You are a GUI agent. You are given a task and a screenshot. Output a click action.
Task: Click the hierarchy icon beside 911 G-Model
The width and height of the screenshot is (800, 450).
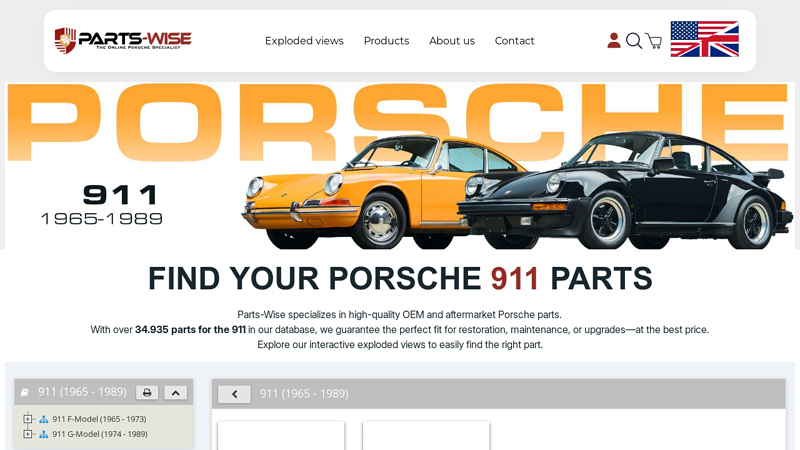(x=44, y=434)
